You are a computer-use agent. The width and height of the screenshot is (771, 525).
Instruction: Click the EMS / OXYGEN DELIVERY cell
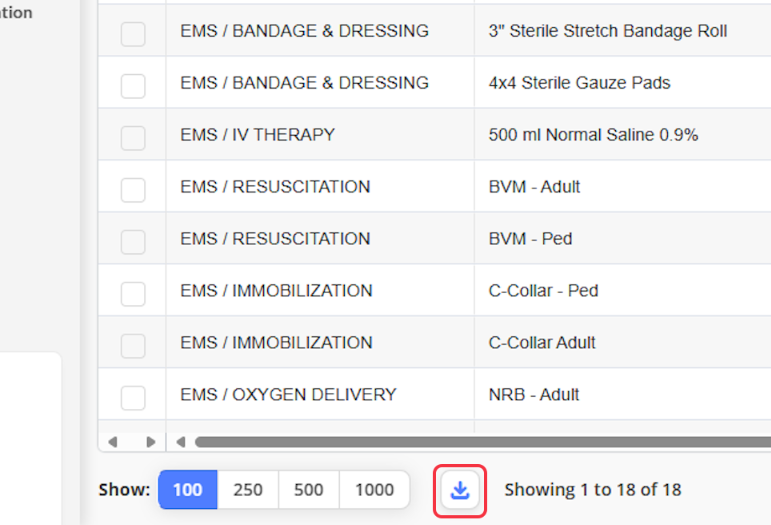click(288, 394)
